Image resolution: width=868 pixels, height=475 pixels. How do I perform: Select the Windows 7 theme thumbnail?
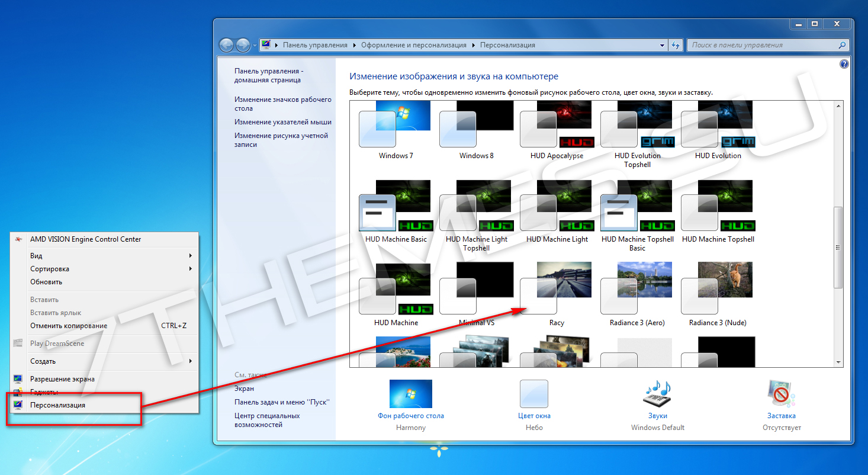click(395, 124)
